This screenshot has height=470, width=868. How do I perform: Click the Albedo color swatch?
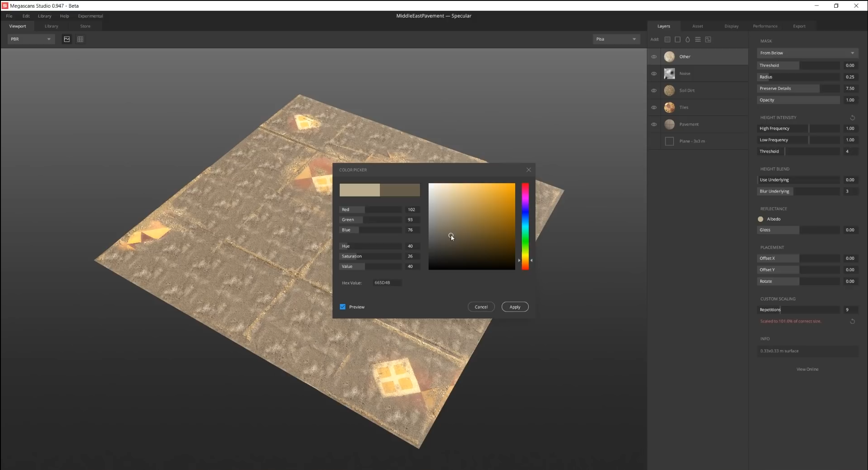761,219
